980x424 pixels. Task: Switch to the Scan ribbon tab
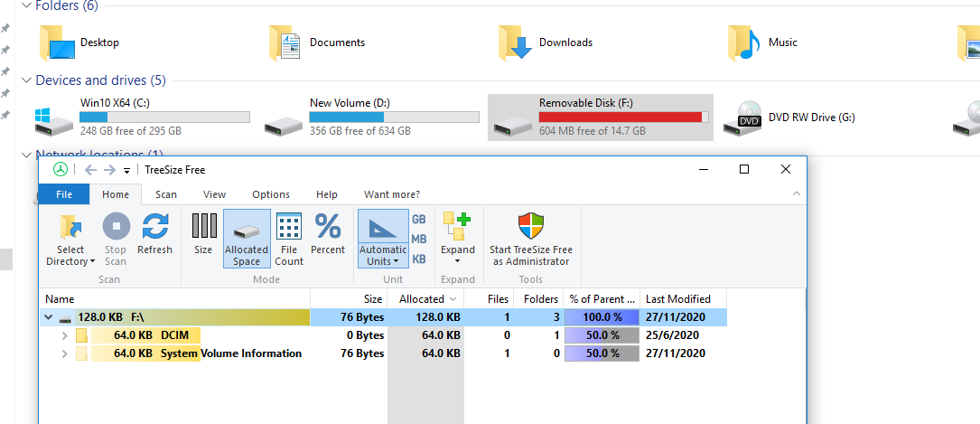pos(166,194)
